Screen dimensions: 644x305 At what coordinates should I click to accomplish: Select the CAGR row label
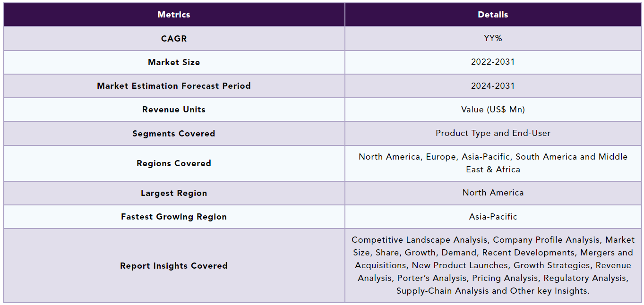(174, 39)
